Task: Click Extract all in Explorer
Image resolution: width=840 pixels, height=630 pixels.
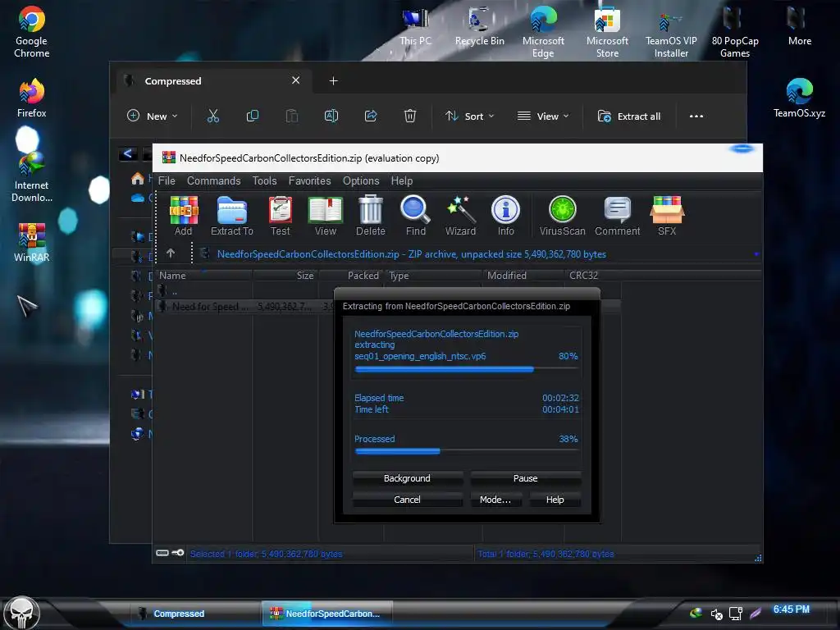Action: (629, 116)
